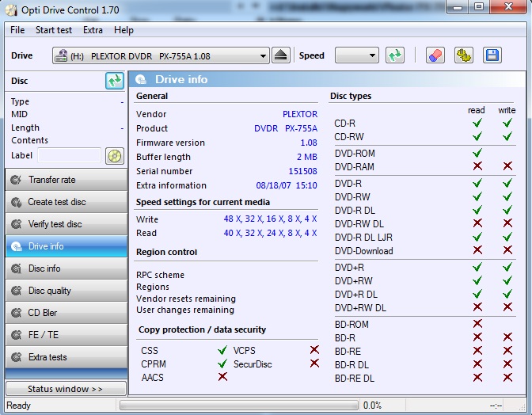532x415 pixels.
Task: Click write speeds 48 X, 32 X list
Action: coord(270,219)
